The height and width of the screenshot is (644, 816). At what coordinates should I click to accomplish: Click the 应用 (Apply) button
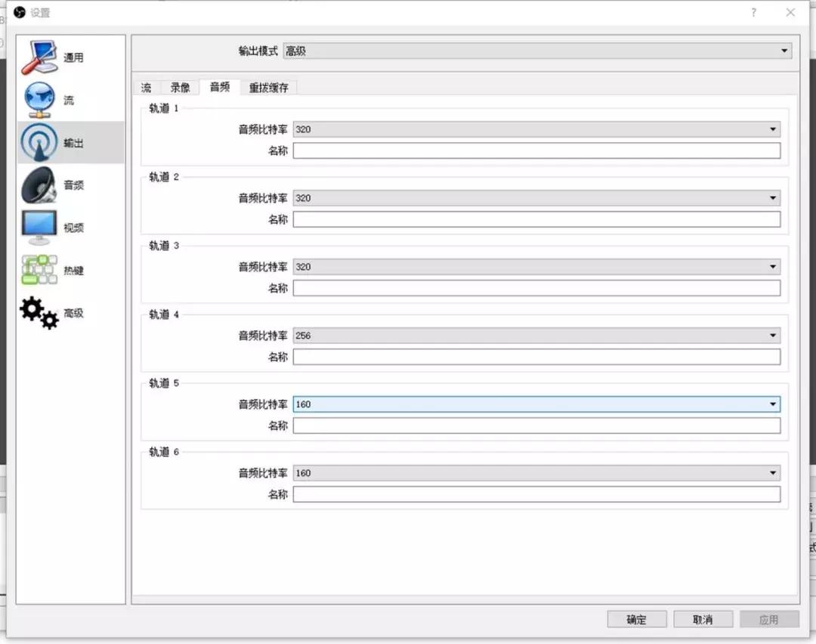coord(769,618)
